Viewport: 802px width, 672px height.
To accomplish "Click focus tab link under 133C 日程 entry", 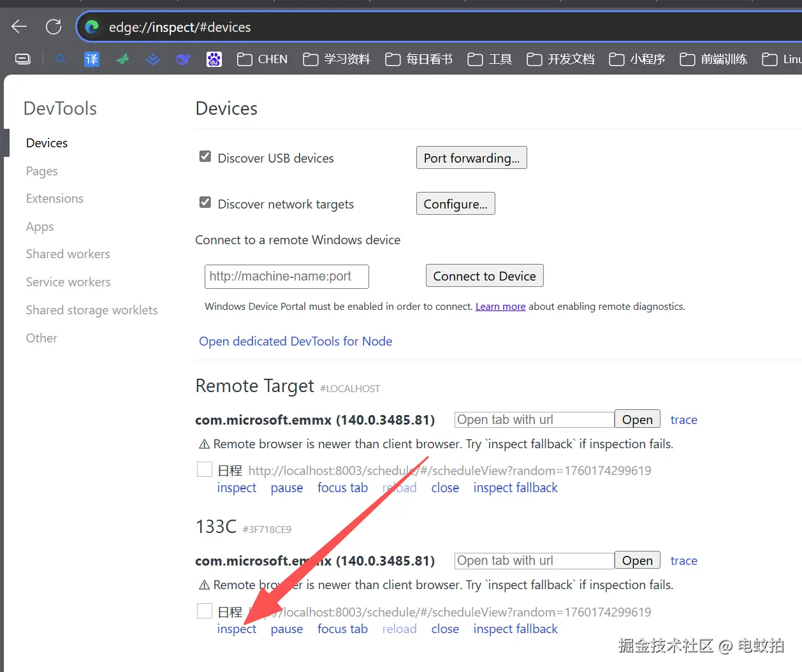I will (x=343, y=629).
